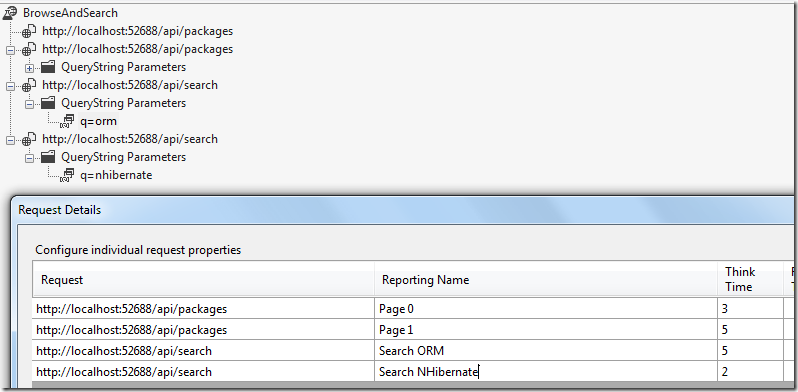
Task: Select the collapsed QueryString Parameters label under api/packages
Action: tap(124, 67)
